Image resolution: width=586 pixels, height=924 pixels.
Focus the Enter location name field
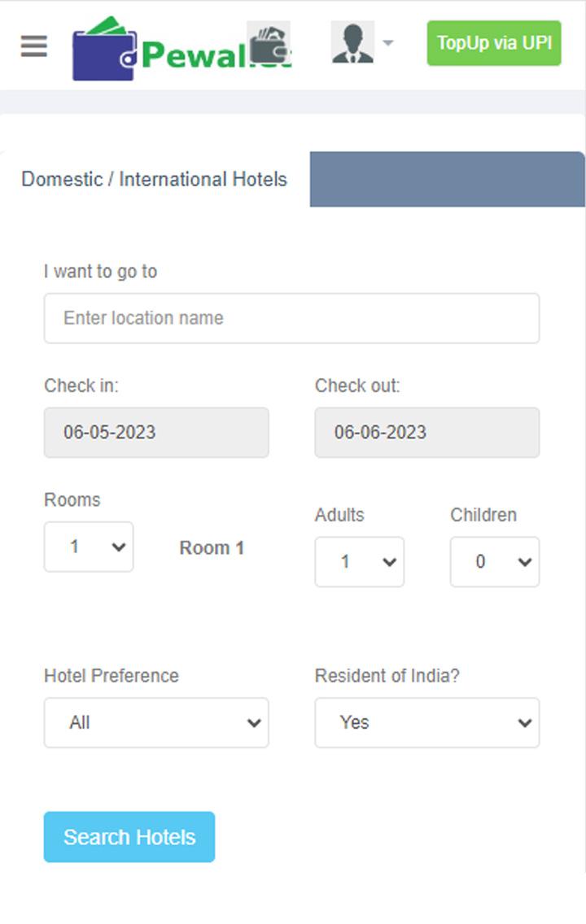tap(291, 318)
